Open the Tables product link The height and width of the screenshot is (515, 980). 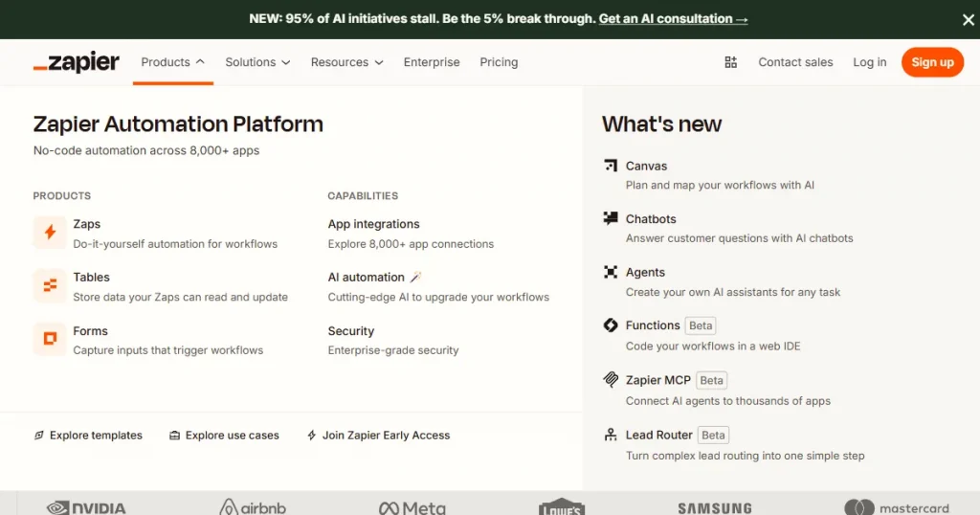[91, 277]
